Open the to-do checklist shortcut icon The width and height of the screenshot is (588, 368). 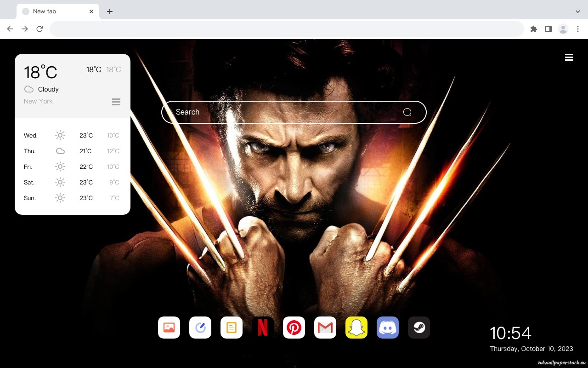200,328
